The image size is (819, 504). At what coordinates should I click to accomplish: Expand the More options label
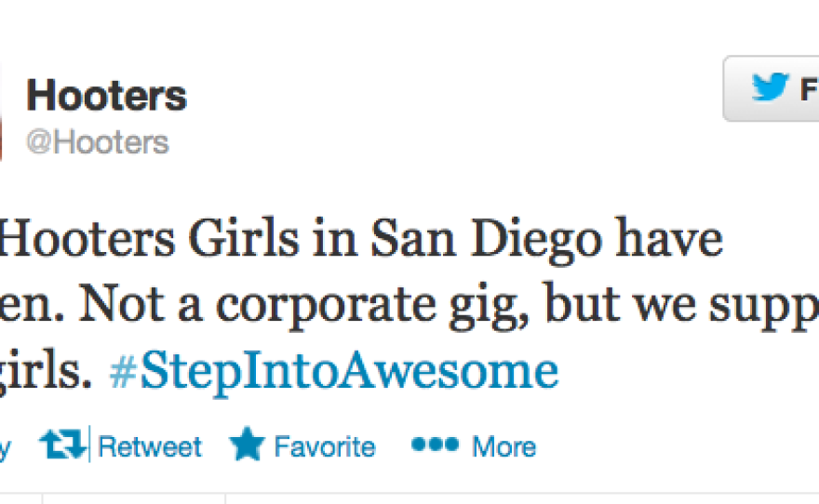tap(503, 447)
